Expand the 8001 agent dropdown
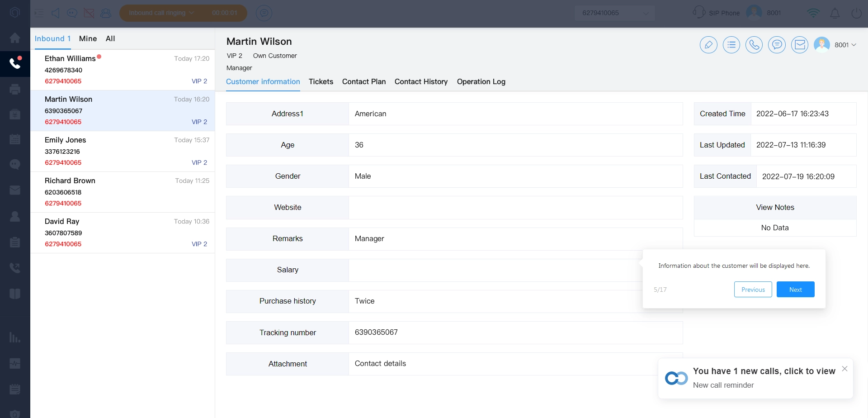Viewport: 868px width, 418px height. 845,45
